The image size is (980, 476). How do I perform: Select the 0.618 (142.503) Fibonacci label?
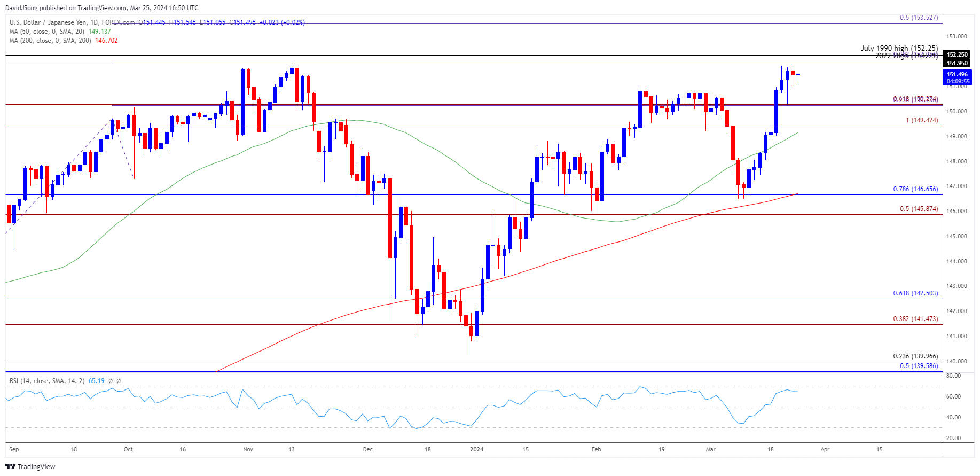(x=915, y=293)
